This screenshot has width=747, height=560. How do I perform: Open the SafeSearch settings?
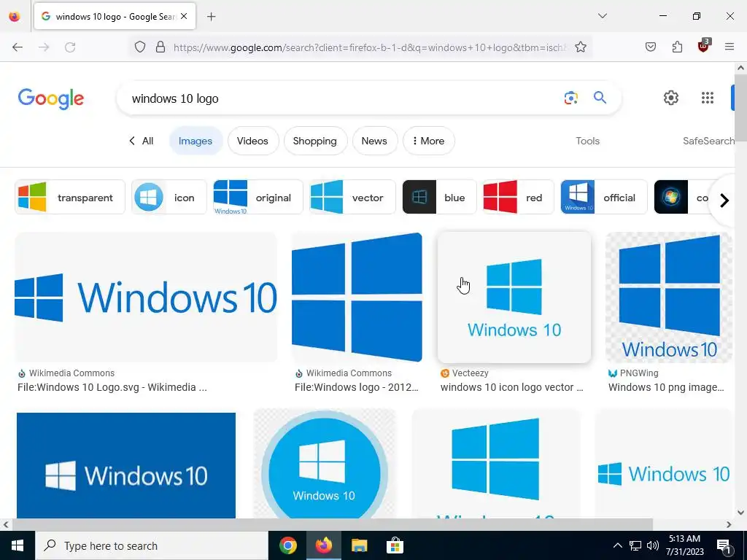(708, 141)
